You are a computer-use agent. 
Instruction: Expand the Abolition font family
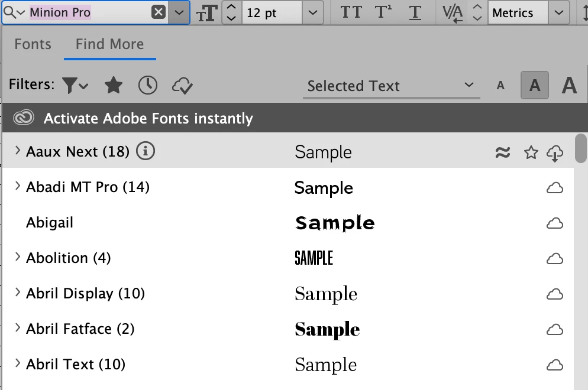(17, 256)
